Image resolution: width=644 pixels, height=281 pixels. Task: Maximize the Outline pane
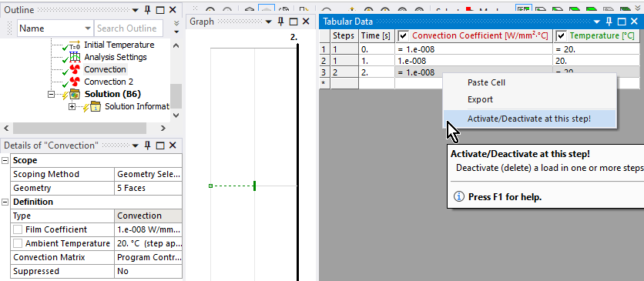coord(160,9)
